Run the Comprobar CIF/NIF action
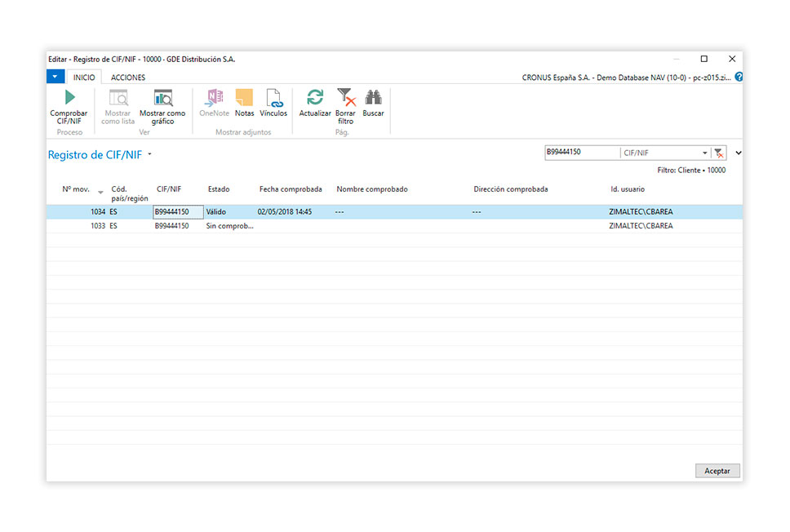 pyautogui.click(x=69, y=99)
